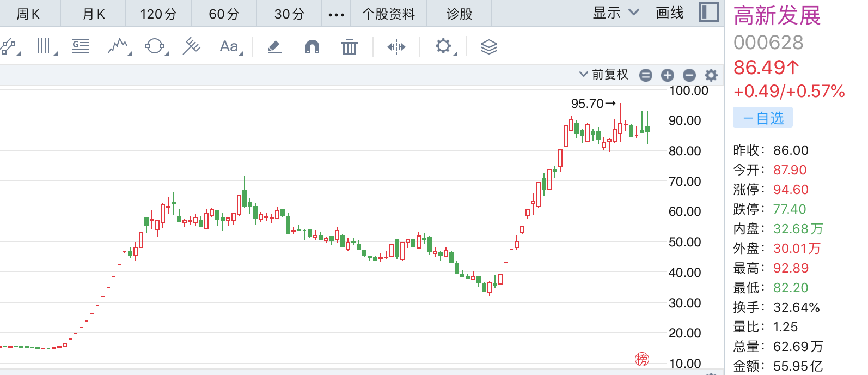Screen dimensions: 868x375
Task: Select the wave line drawing tool
Action: pos(118,46)
